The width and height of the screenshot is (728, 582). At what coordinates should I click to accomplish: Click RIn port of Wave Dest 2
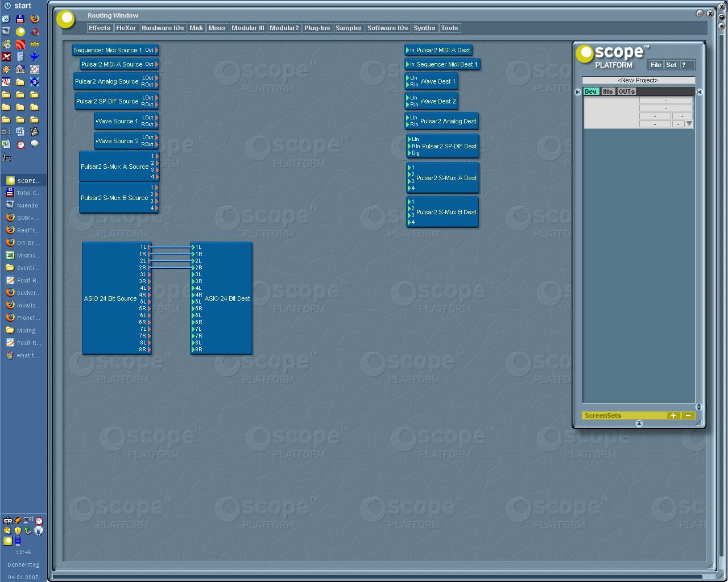[408, 105]
